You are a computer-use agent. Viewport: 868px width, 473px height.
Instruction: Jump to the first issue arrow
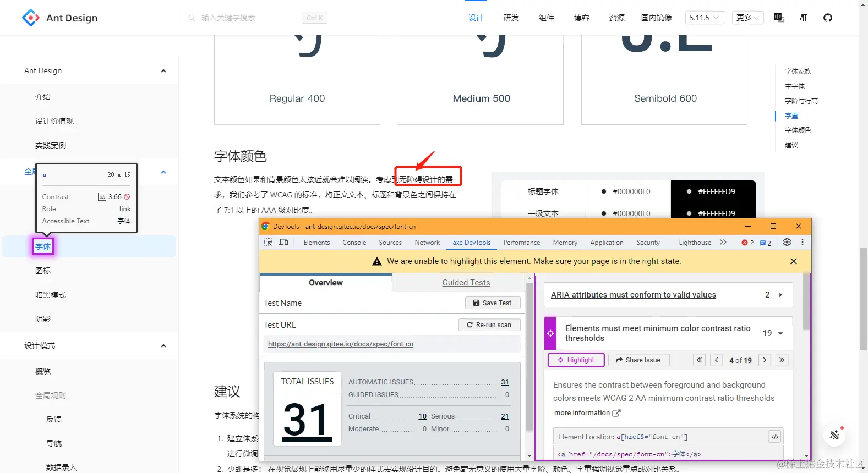(699, 360)
